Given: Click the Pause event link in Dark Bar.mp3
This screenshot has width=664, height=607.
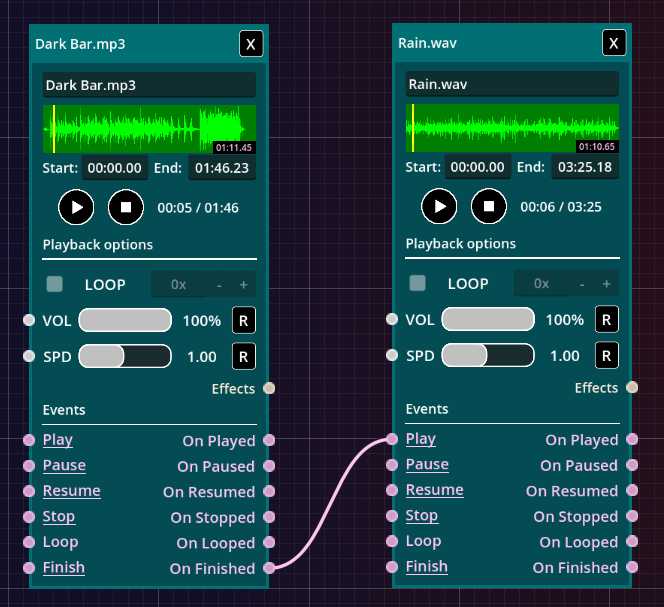Looking at the screenshot, I should point(64,466).
